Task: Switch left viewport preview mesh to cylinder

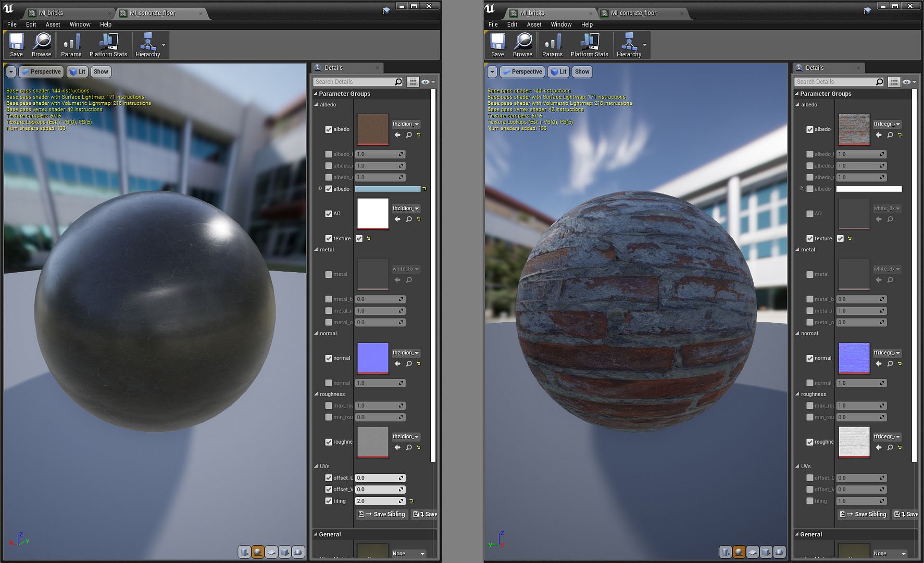Action: coord(244,552)
